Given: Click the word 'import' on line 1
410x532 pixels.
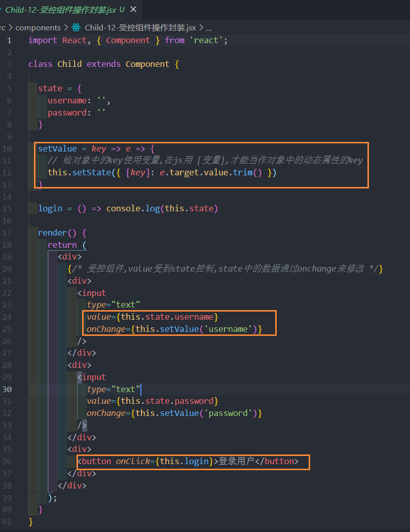Looking at the screenshot, I should (x=43, y=41).
